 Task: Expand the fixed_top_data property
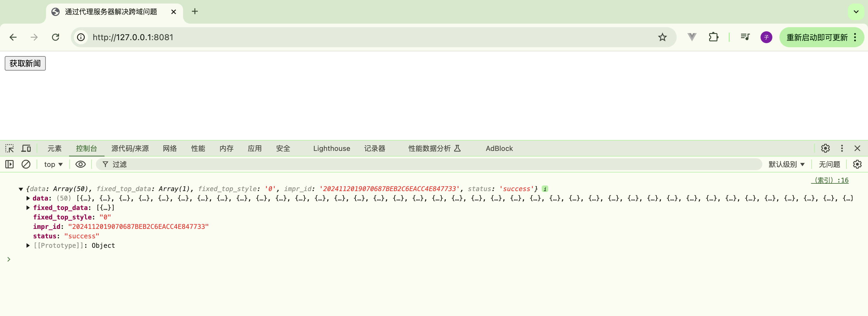[x=28, y=208]
